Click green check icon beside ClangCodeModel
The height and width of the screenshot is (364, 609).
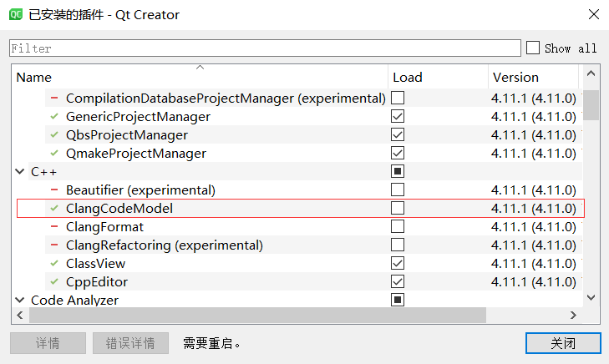(x=54, y=209)
